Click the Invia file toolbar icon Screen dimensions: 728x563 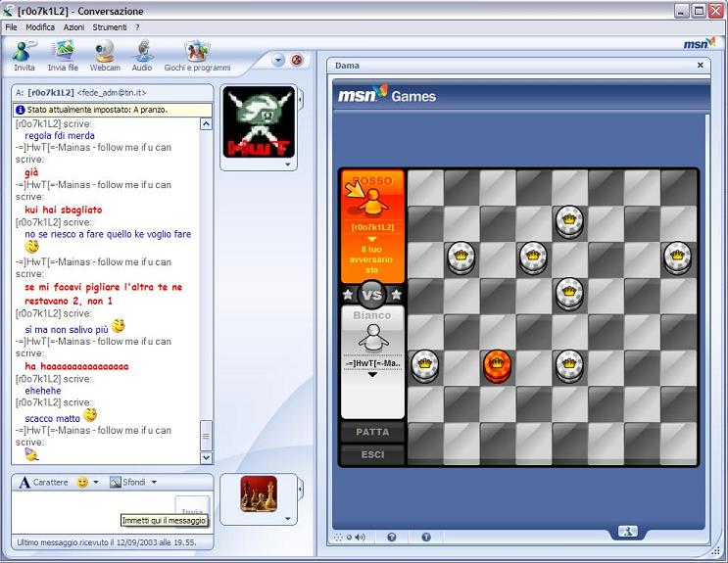point(63,56)
